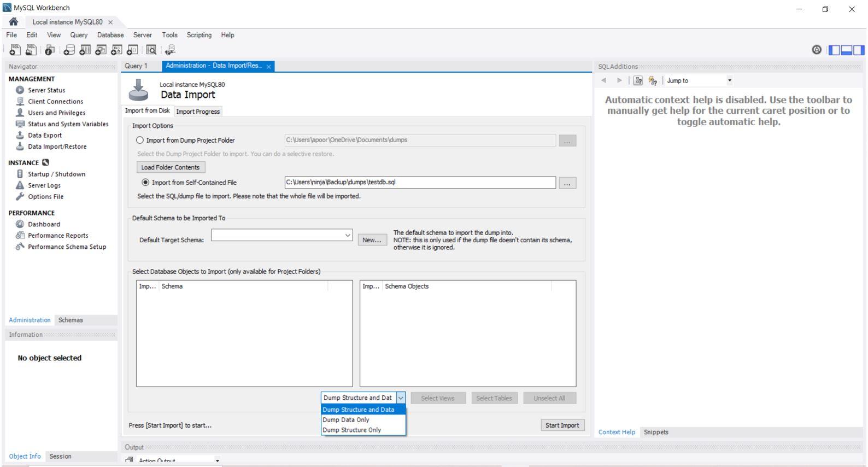Image resolution: width=868 pixels, height=467 pixels.
Task: Switch to the Import from Disk tab
Action: point(148,110)
